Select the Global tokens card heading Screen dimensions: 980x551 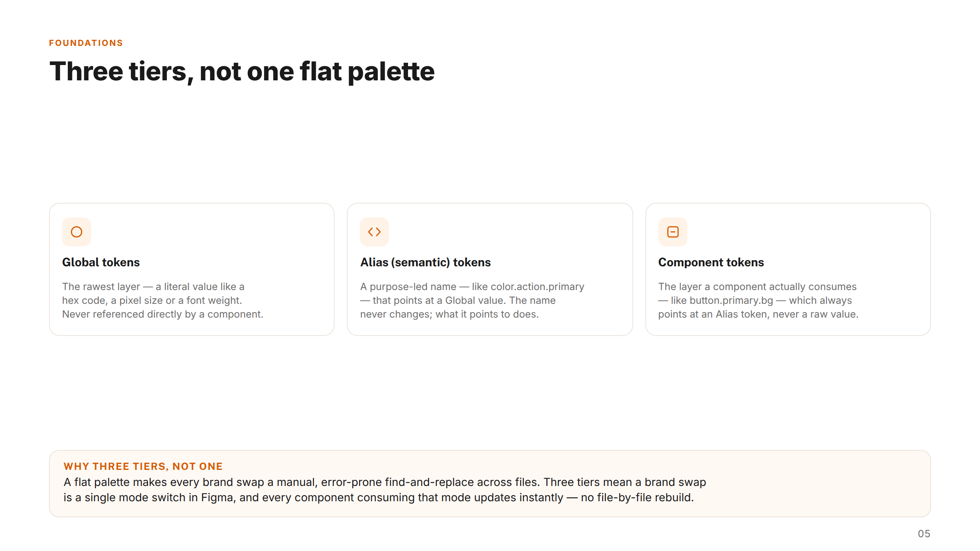101,262
